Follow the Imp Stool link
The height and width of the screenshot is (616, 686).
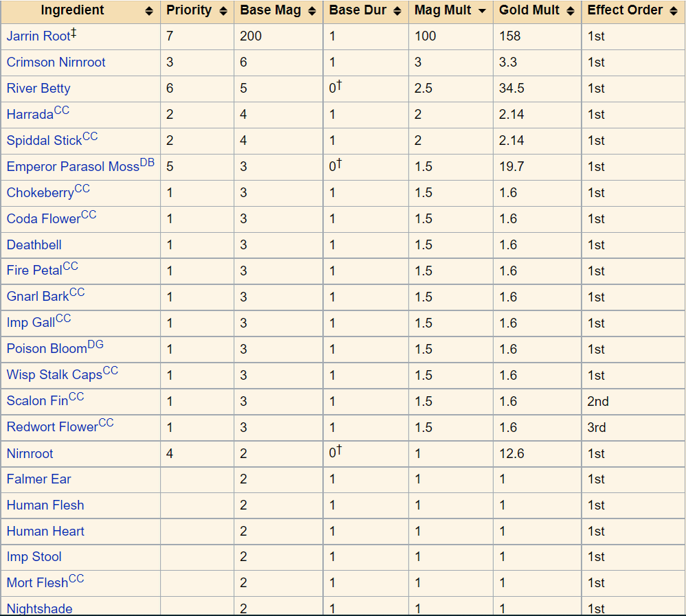(x=34, y=557)
